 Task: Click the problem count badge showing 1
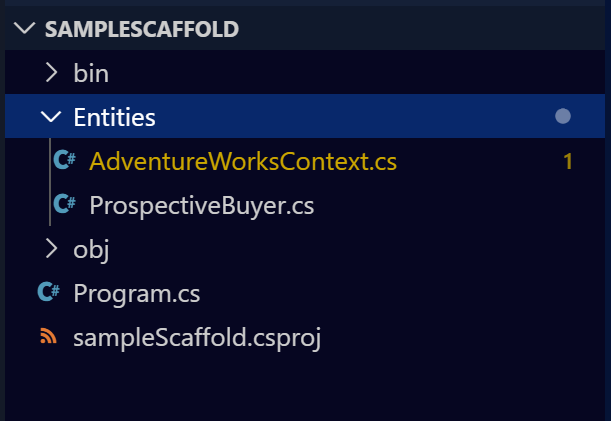click(567, 161)
